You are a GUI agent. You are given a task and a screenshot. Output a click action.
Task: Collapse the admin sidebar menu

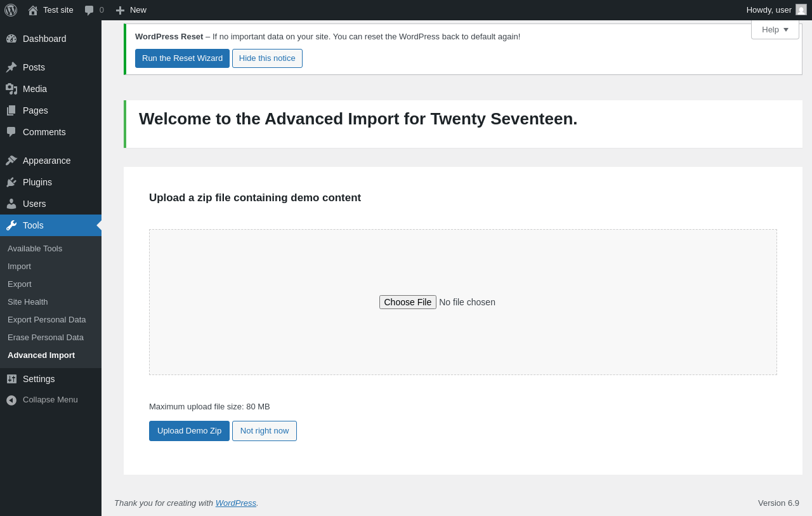point(51,400)
